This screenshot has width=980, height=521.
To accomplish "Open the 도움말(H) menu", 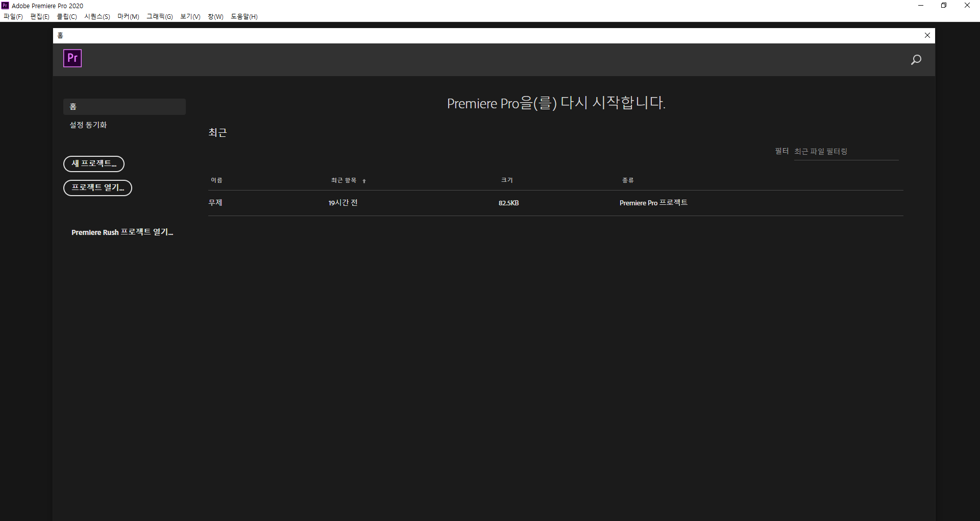I will click(x=244, y=17).
